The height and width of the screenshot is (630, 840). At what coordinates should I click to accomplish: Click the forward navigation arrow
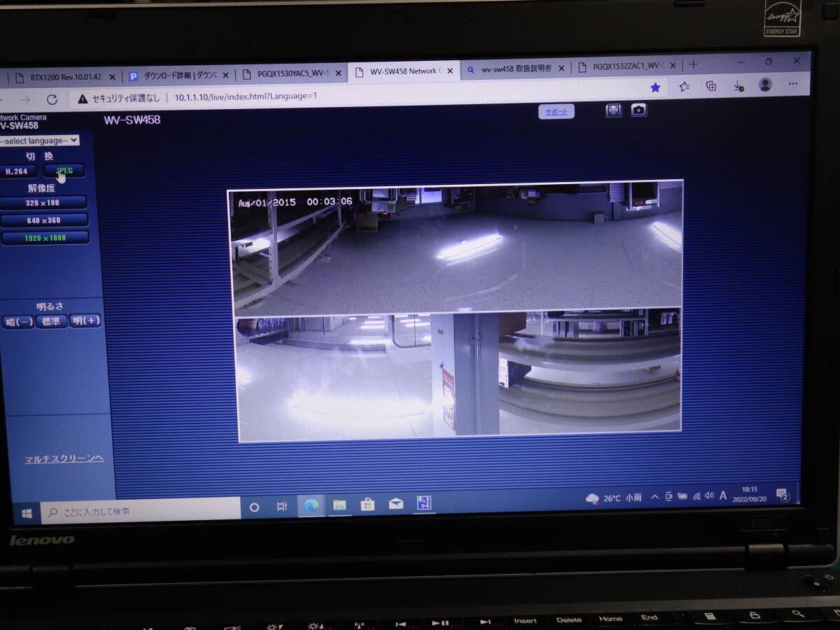(x=24, y=99)
